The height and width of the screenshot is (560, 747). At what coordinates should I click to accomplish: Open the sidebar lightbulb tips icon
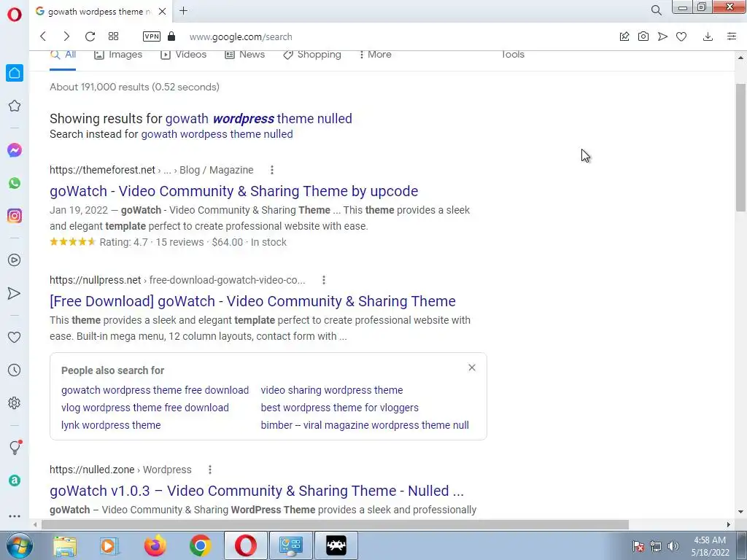click(x=15, y=447)
